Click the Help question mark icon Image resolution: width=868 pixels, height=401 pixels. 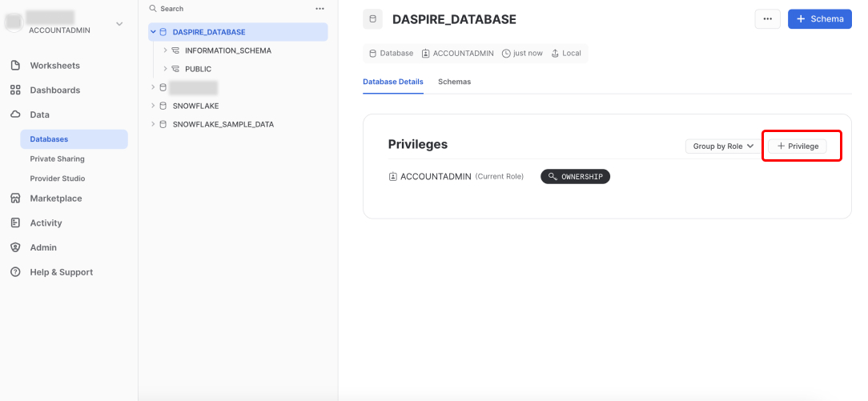15,272
